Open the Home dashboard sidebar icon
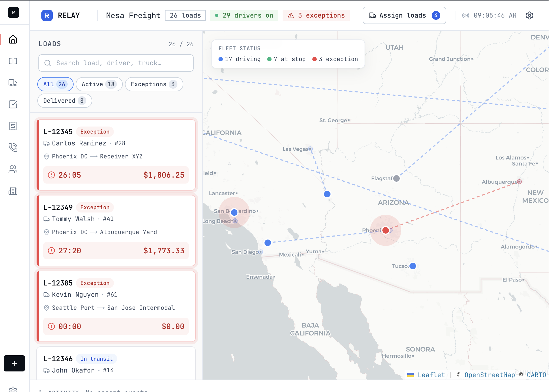 click(x=13, y=39)
